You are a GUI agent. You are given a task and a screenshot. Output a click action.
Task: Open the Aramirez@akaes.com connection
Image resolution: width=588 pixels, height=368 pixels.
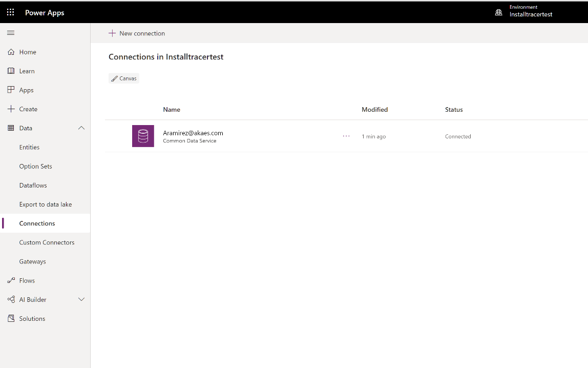[x=193, y=133]
